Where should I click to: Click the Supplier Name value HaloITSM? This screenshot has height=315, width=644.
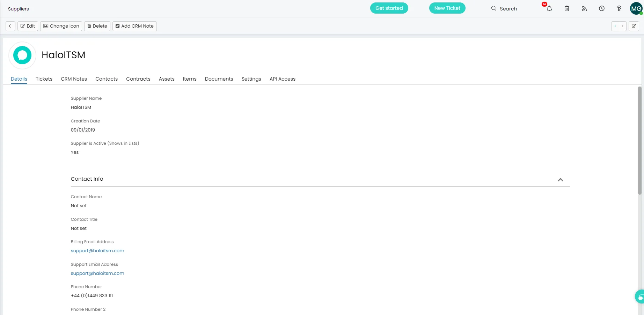[81, 107]
